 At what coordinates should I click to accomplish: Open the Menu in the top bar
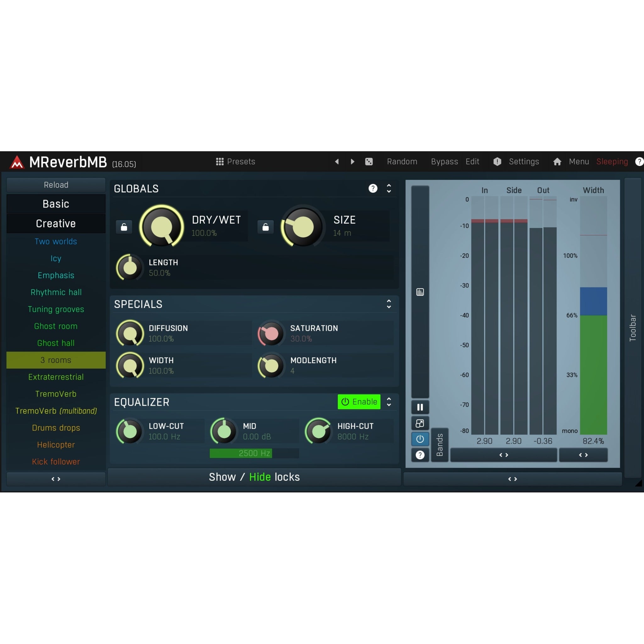point(578,162)
